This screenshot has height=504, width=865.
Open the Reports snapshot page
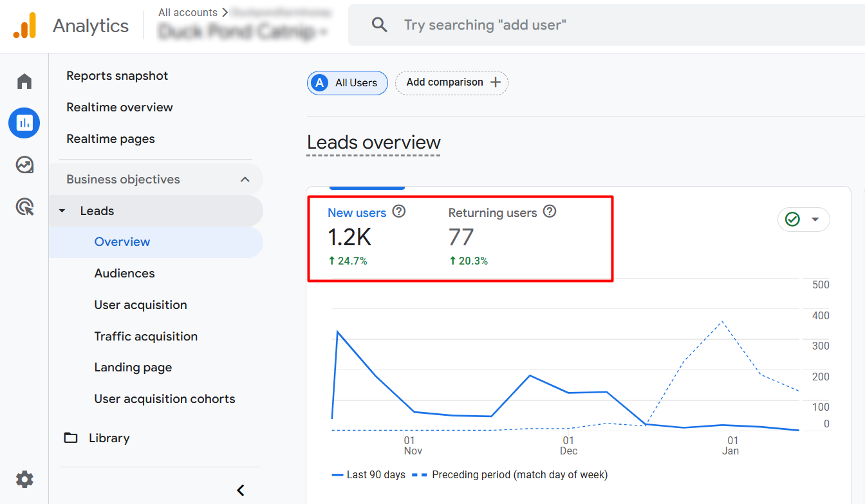point(117,75)
